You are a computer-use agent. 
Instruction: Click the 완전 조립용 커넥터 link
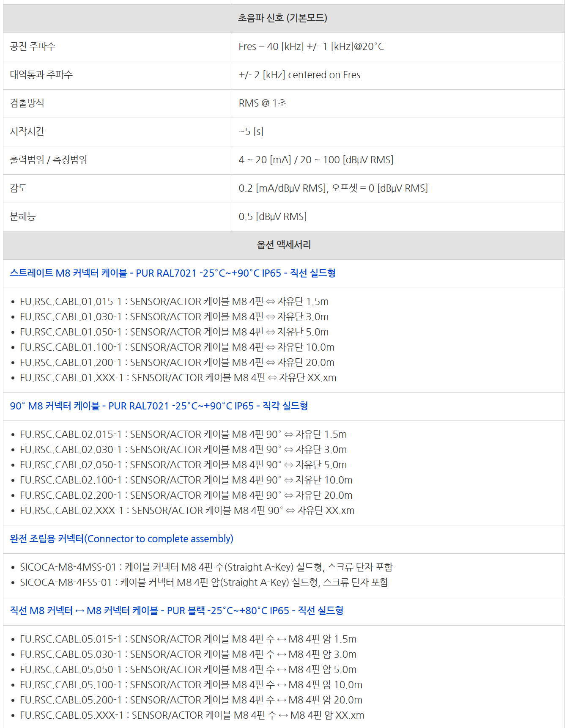[121, 539]
